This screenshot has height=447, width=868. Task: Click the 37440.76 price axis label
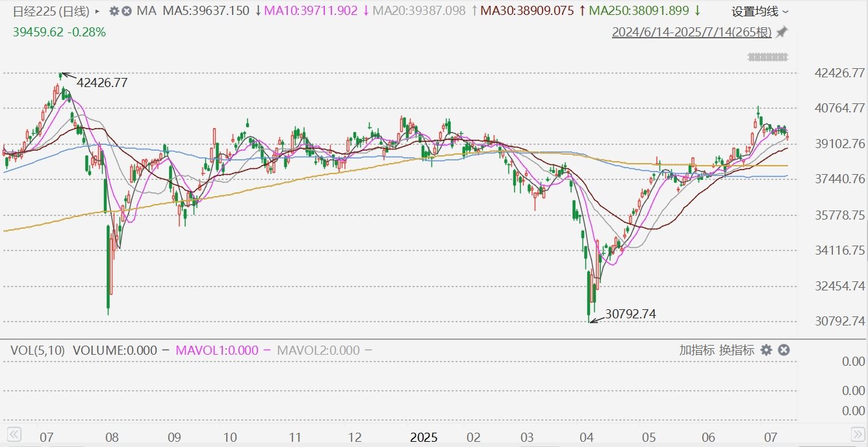click(x=839, y=179)
